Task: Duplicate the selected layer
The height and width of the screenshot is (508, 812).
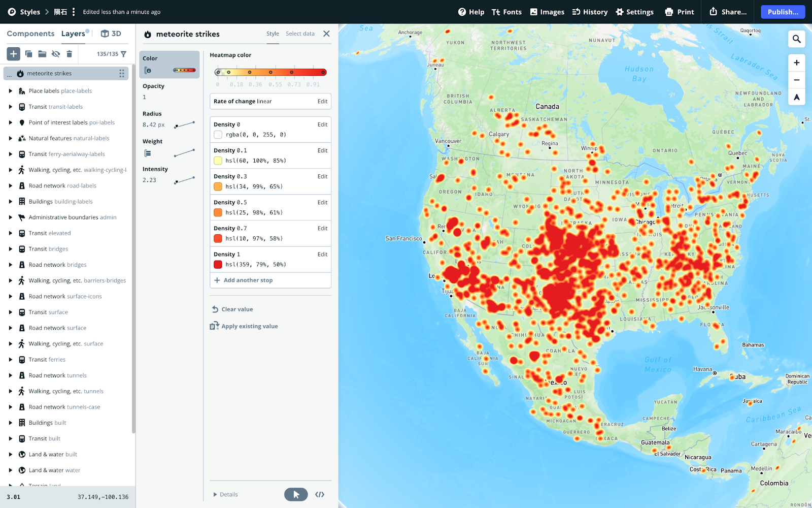Action: [x=29, y=53]
